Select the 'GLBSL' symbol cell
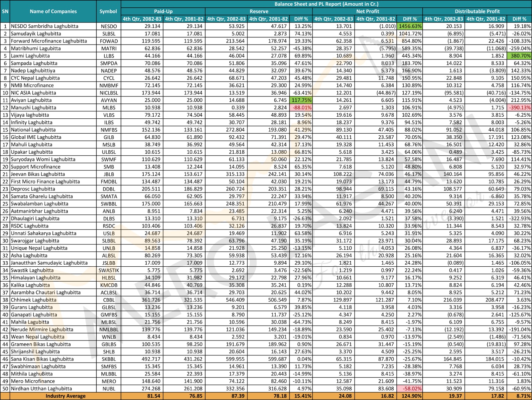Screen dimensions: 532x400 109,307
